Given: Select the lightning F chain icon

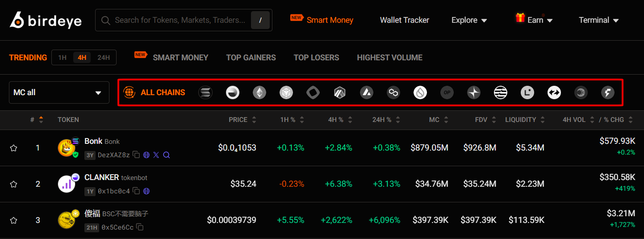Looking at the screenshot, I should click(x=608, y=92).
